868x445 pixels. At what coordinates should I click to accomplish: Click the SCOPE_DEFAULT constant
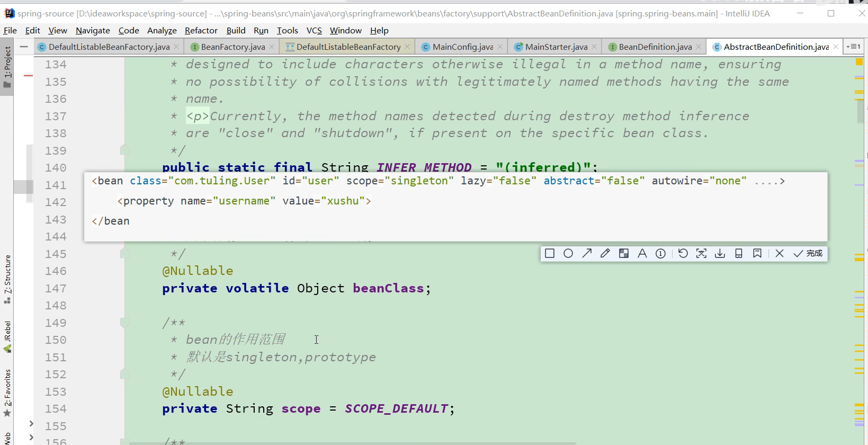click(397, 408)
